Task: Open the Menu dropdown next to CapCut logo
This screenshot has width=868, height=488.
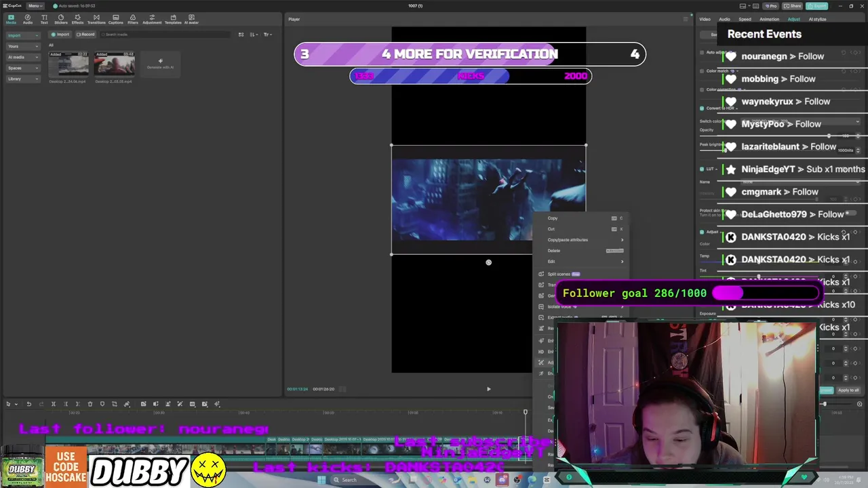Action: 35,5
